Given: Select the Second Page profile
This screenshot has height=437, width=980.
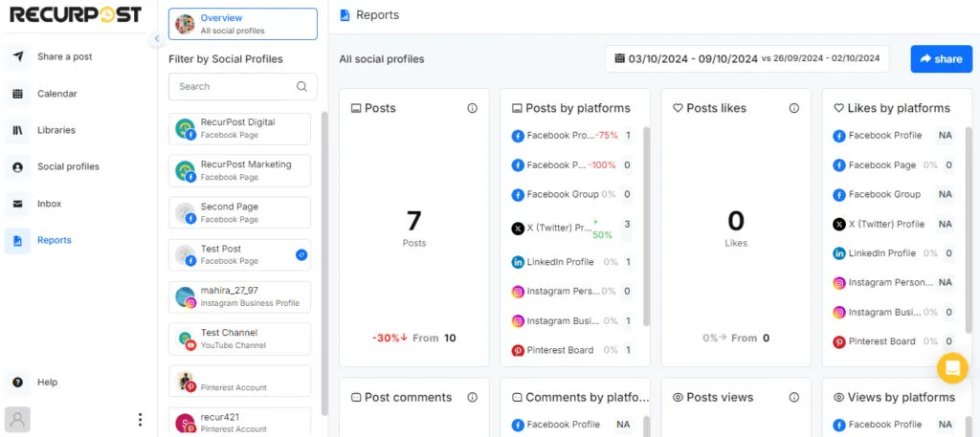Looking at the screenshot, I should tap(239, 213).
